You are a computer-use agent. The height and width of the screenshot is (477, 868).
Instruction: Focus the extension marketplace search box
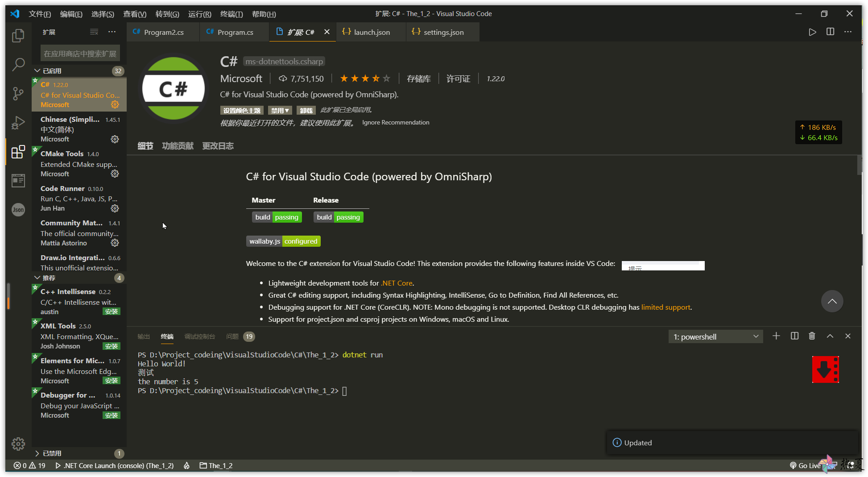(80, 54)
